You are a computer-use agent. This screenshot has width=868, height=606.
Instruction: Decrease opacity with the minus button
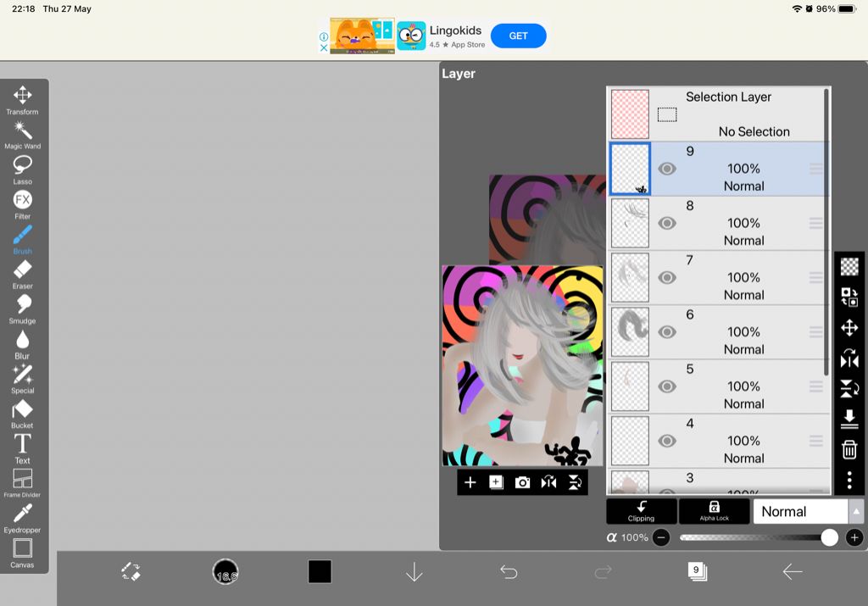coord(661,537)
